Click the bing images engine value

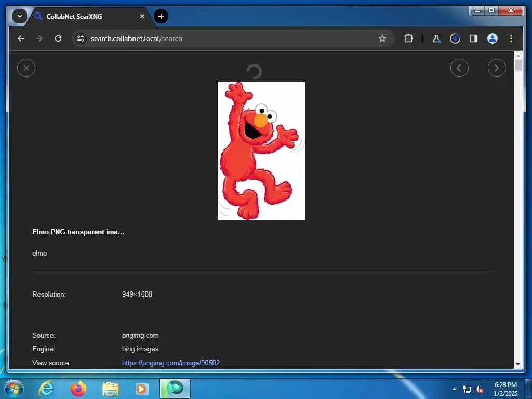pos(140,349)
